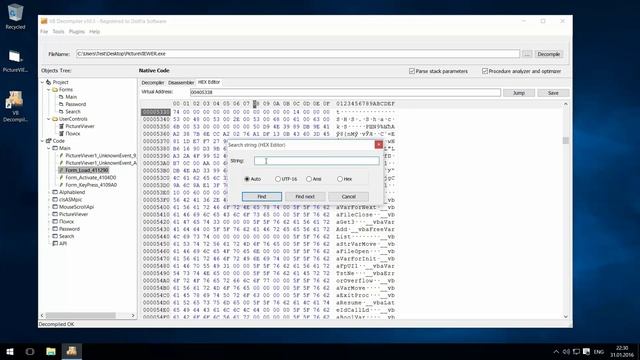Open the File menu
640x360 pixels.
coord(44,31)
